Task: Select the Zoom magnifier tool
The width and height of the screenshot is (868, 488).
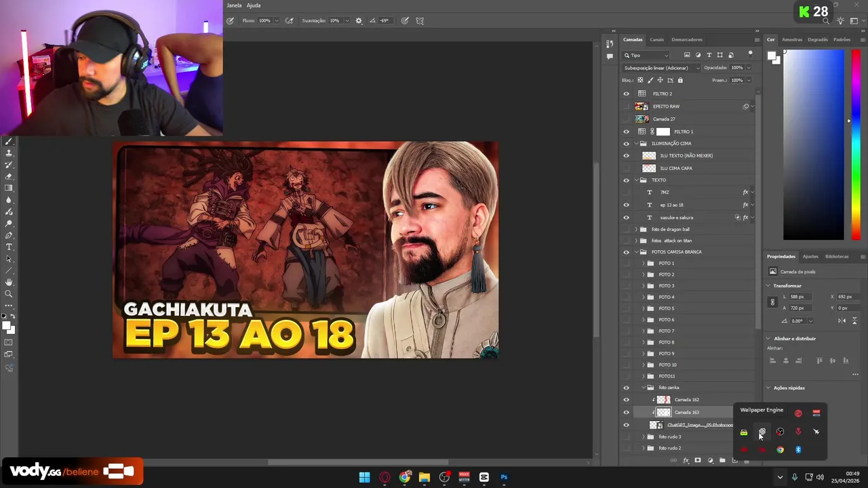Action: (x=9, y=293)
